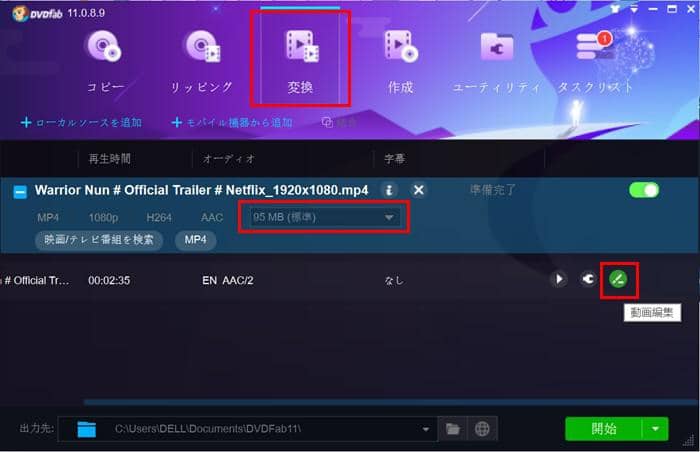Screen dimensions: 700x452
Task: Click the blue folder icon in output destination
Action: pos(87,429)
